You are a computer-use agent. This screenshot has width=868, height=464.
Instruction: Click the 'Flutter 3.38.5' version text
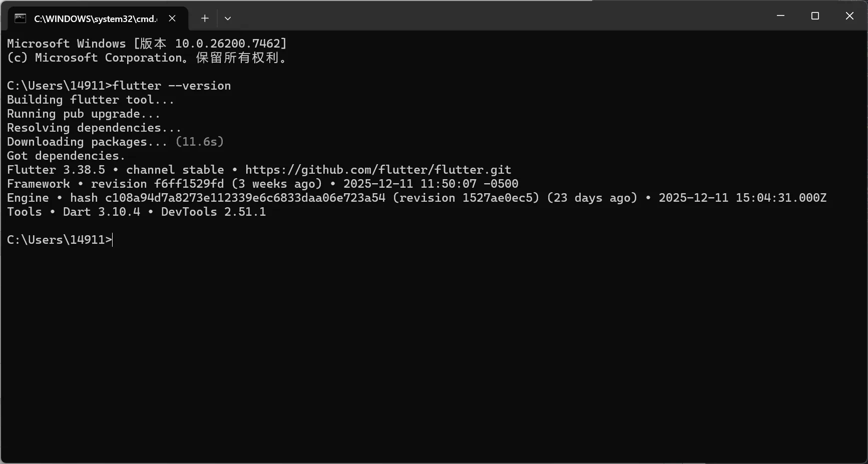coord(56,170)
